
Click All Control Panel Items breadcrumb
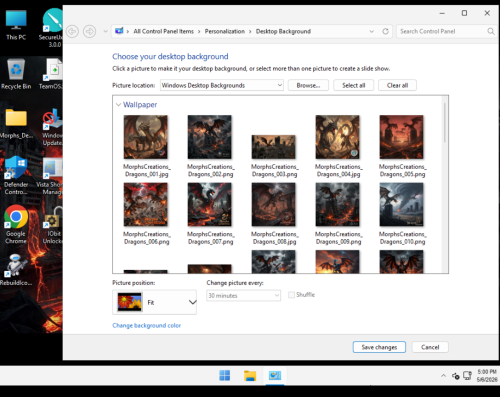click(163, 31)
